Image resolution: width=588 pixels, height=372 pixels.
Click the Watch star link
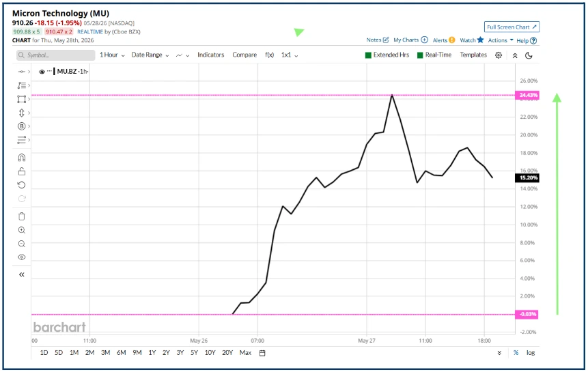click(x=472, y=40)
